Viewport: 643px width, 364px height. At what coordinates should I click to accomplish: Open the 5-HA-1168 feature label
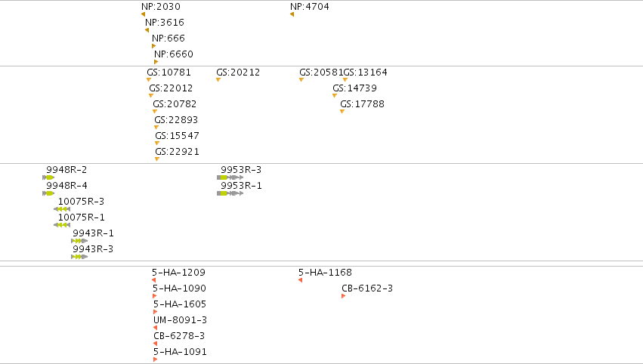coord(325,273)
